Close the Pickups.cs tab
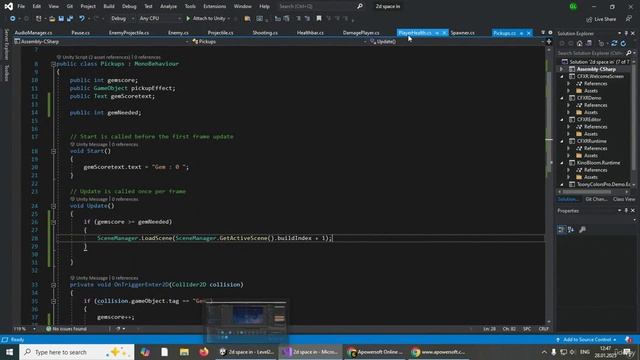This screenshot has height=360, width=640. tap(529, 33)
